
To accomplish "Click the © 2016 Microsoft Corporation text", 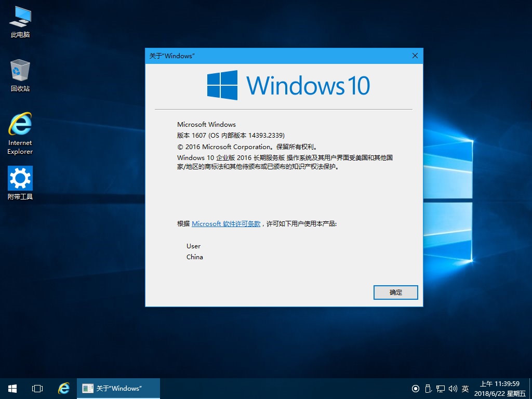I will tap(247, 147).
